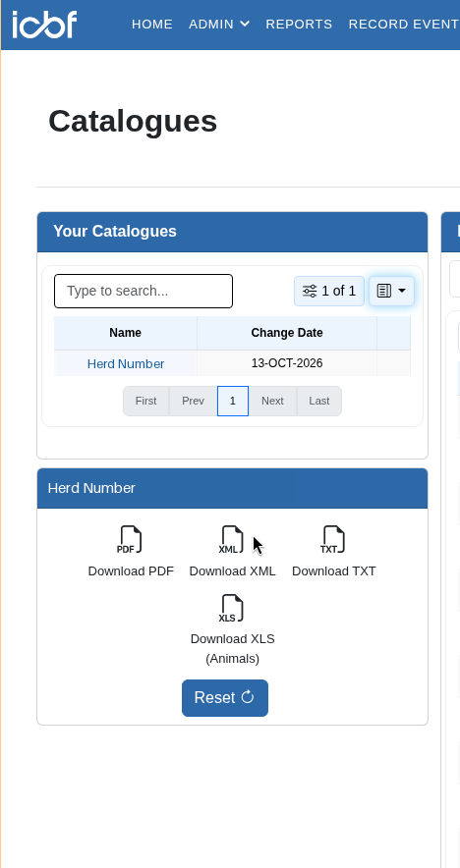The height and width of the screenshot is (868, 460).
Task: Go to the REPORTS menu item
Action: coord(299,25)
